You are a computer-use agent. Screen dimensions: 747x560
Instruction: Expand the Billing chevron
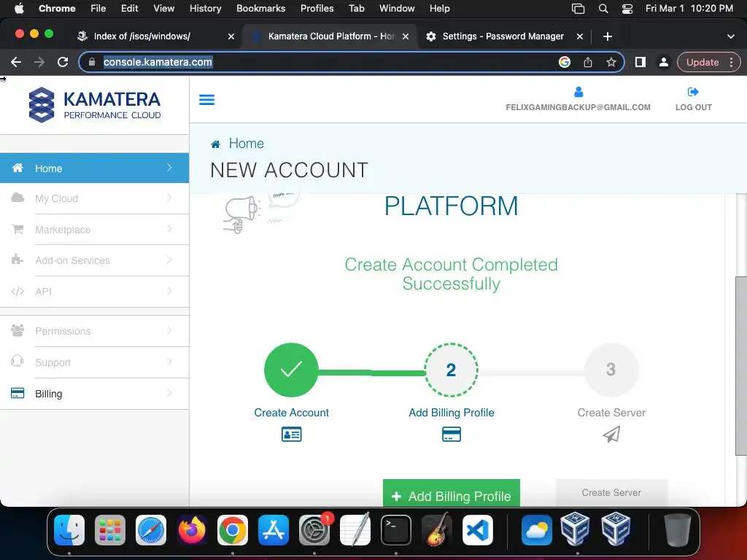click(x=169, y=393)
